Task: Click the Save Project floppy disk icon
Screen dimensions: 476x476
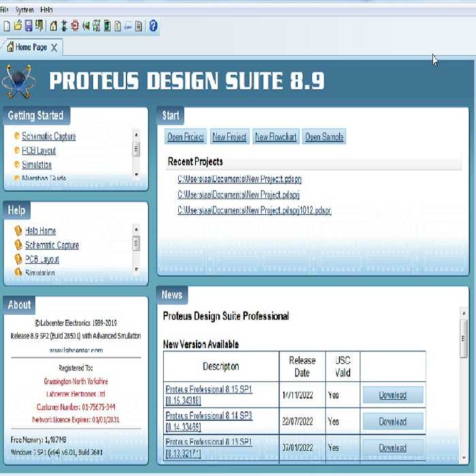Action: [29, 26]
